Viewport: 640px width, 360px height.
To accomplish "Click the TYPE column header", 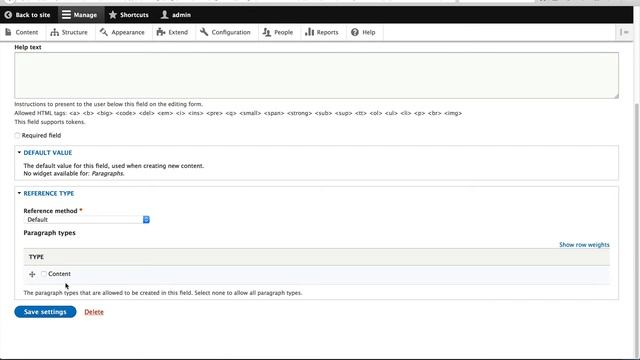I will (36, 257).
